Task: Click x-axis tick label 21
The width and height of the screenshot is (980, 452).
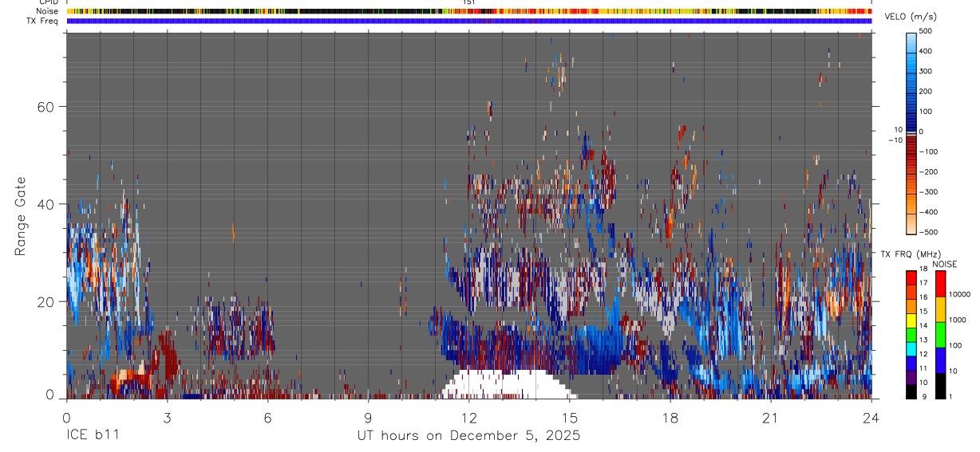Action: pyautogui.click(x=770, y=418)
